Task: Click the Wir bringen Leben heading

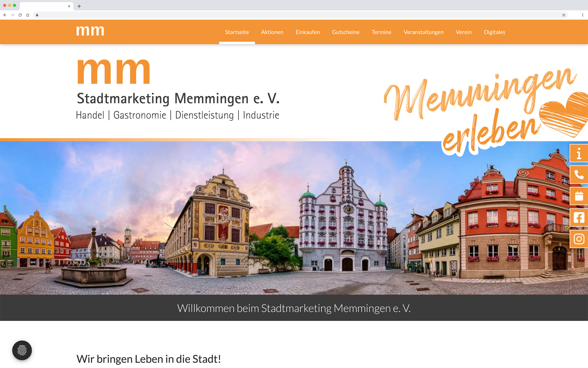Action: [x=149, y=359]
